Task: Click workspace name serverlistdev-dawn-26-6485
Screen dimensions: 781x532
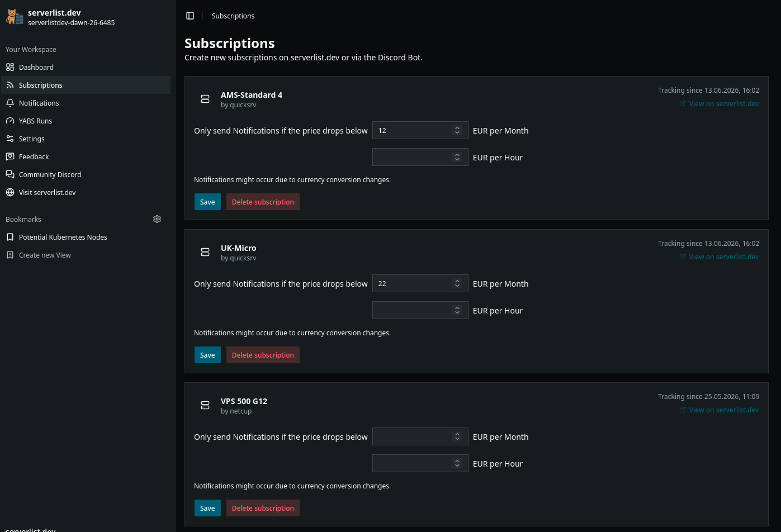Action: [72, 23]
